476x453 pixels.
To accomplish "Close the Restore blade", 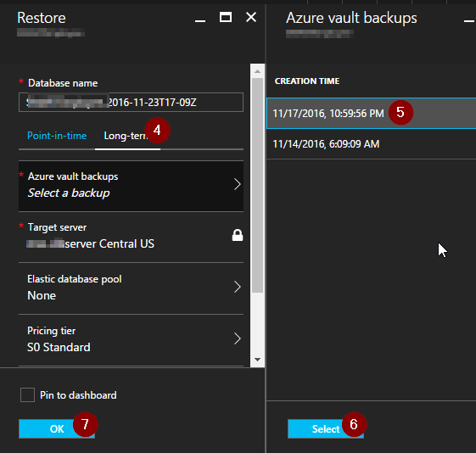I will (251, 17).
